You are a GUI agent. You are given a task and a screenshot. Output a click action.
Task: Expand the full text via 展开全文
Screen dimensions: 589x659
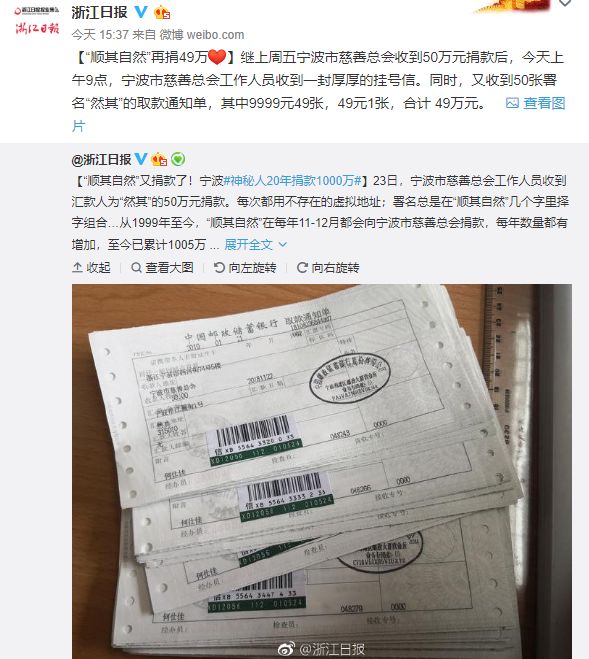248,244
